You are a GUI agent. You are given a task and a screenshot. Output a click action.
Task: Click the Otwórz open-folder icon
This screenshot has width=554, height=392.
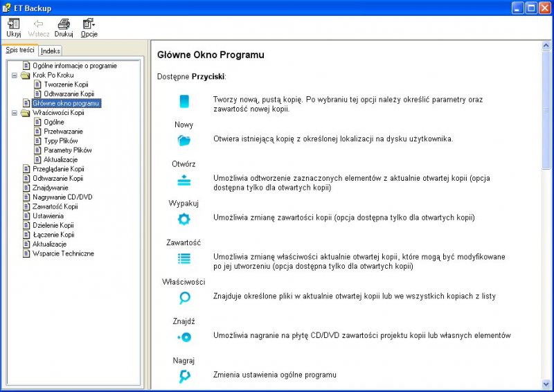click(x=184, y=141)
